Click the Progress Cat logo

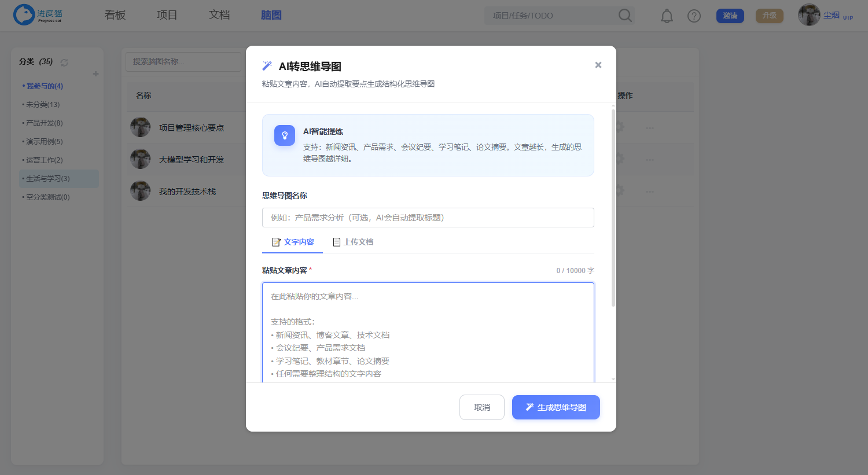point(38,15)
